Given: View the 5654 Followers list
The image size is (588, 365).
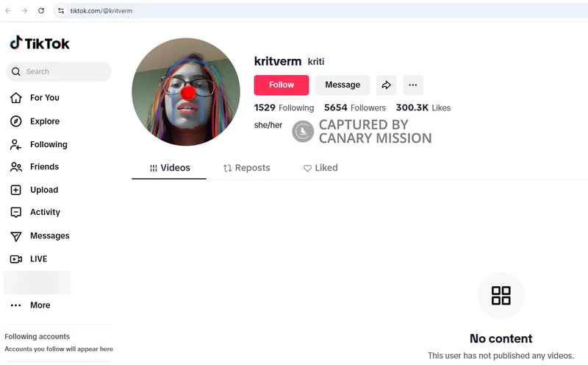Looking at the screenshot, I should tap(355, 108).
